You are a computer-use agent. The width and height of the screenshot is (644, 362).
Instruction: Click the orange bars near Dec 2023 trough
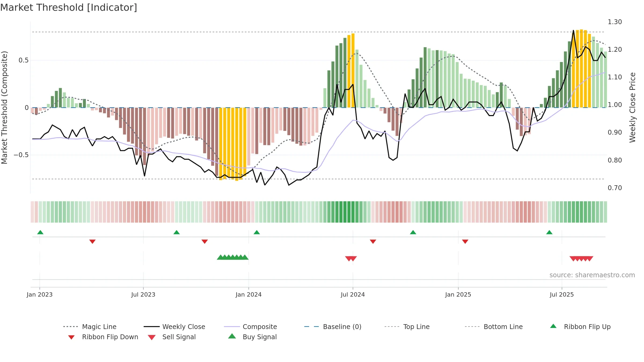pos(233,144)
